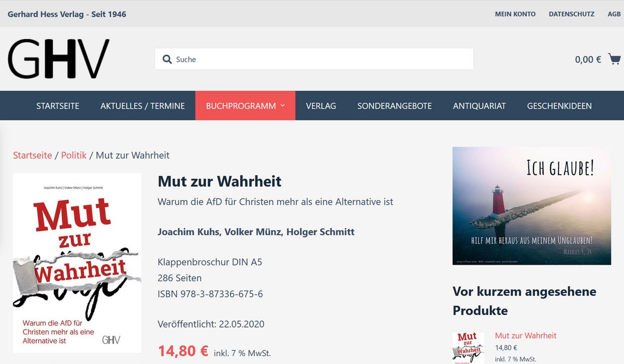The width and height of the screenshot is (624, 364).
Task: Open the Startseite menu item
Action: (x=58, y=106)
